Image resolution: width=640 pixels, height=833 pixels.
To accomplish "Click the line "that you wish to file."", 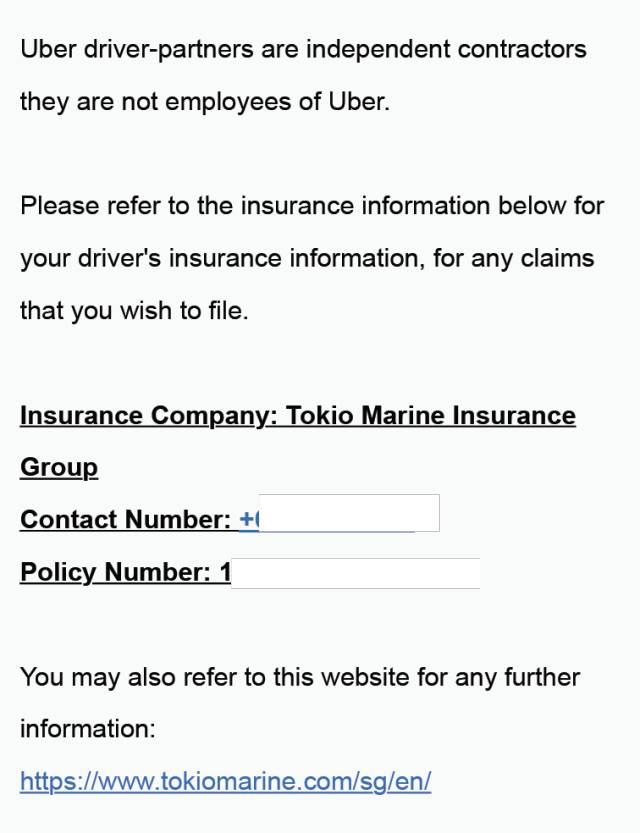I will (x=134, y=310).
